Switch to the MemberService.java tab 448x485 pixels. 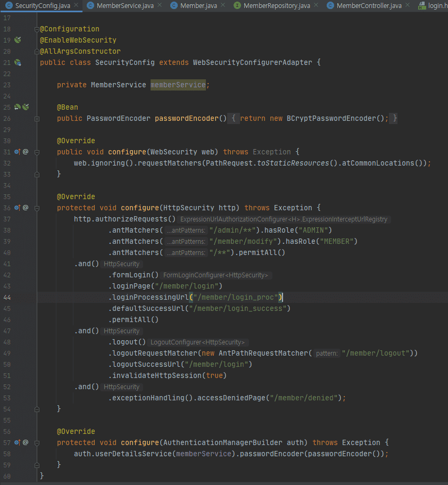[125, 5]
